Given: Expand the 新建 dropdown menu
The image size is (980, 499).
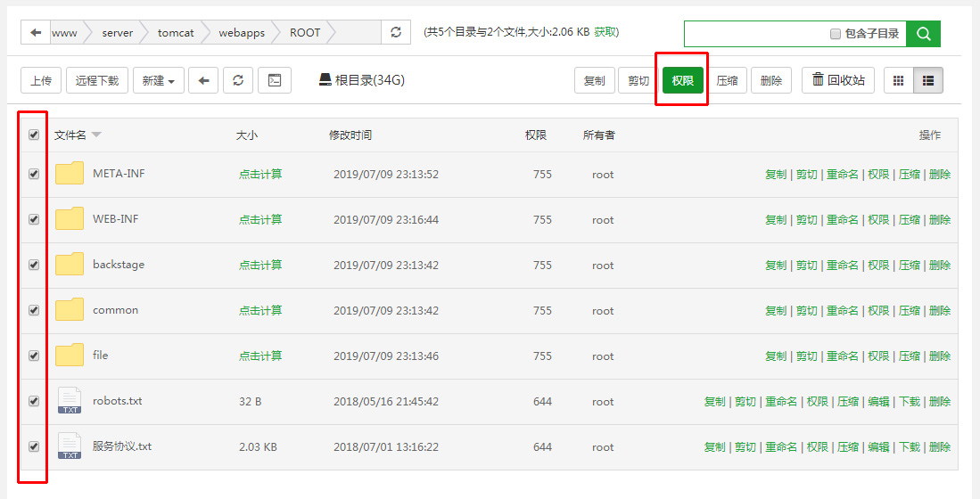Looking at the screenshot, I should 159,80.
